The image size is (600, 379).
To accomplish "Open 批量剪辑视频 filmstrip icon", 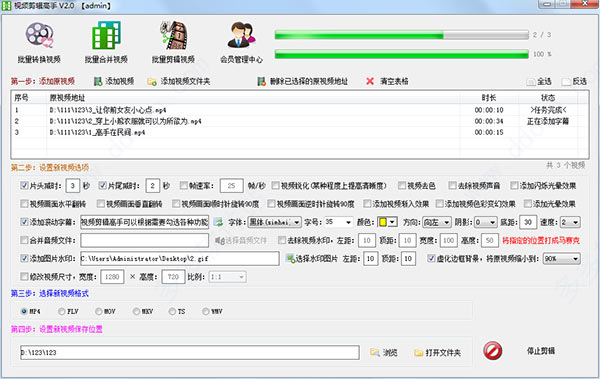I will point(173,35).
